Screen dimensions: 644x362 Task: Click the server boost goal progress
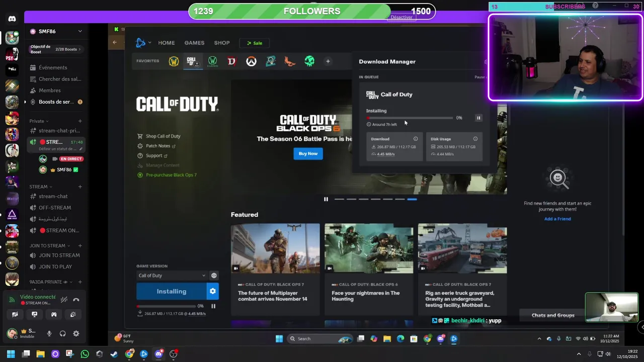pyautogui.click(x=55, y=49)
